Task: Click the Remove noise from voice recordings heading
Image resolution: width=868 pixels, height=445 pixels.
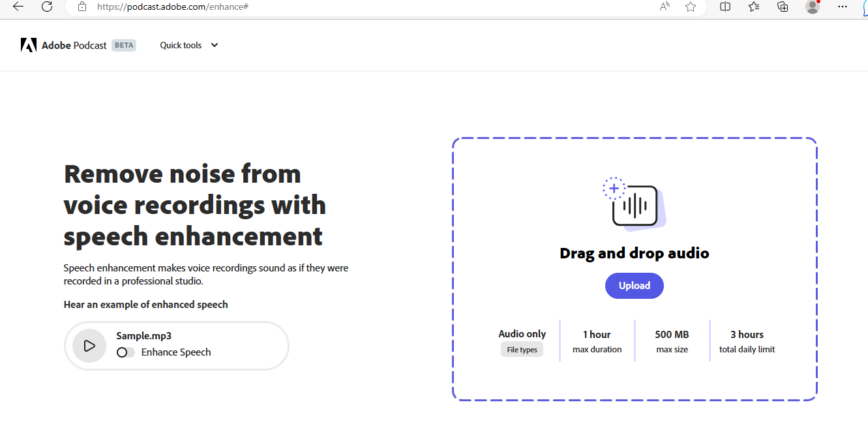Action: 194,205
